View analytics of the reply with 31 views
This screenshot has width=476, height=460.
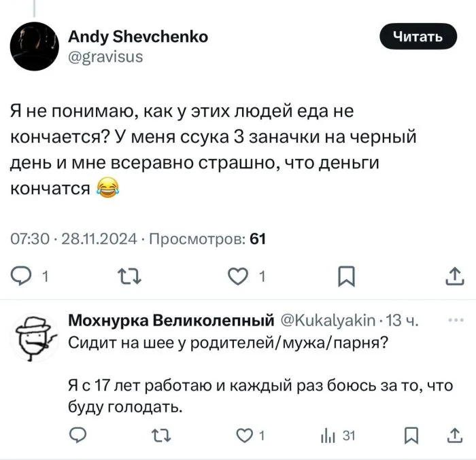click(x=328, y=436)
